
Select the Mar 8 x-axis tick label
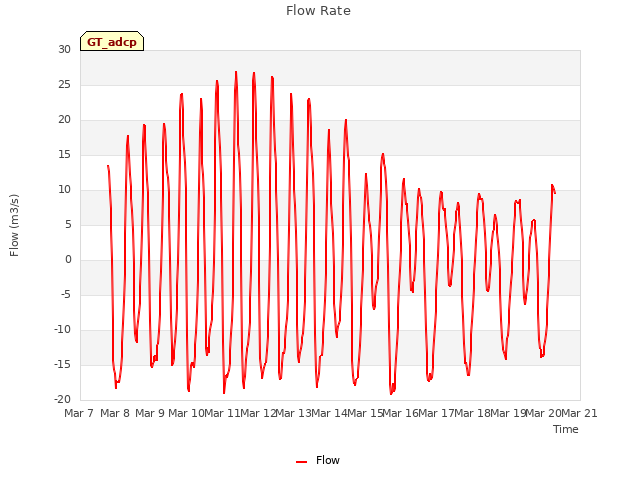pos(115,413)
